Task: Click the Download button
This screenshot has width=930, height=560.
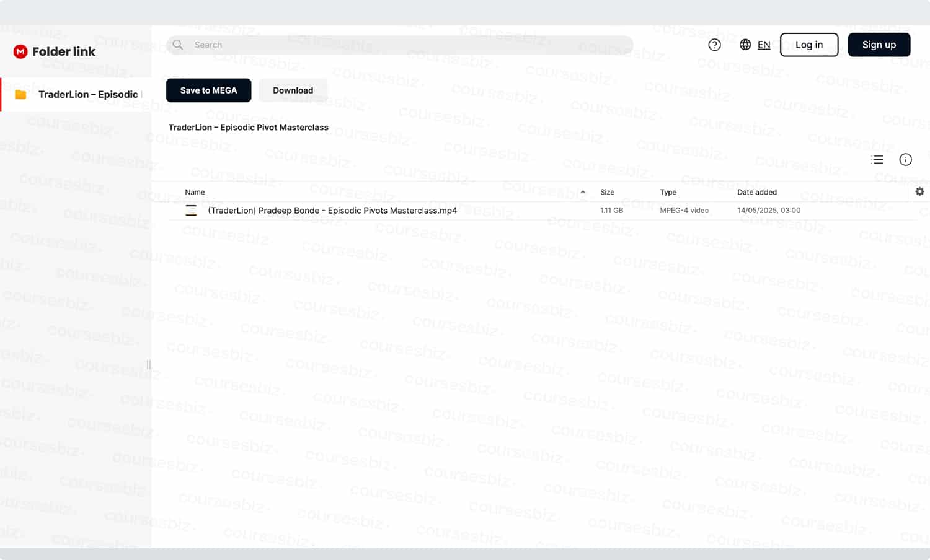Action: 293,90
